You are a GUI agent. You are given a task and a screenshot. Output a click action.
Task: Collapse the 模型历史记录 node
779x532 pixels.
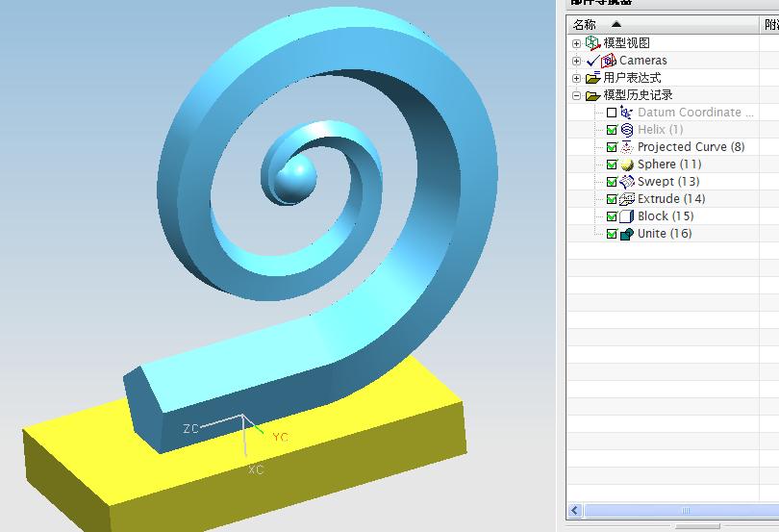point(576,95)
